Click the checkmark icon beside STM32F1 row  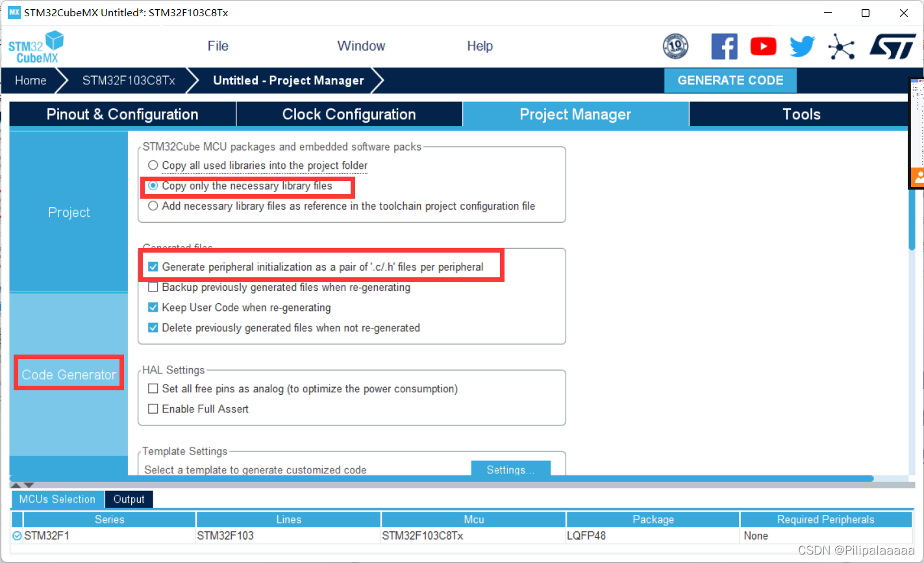coord(17,536)
